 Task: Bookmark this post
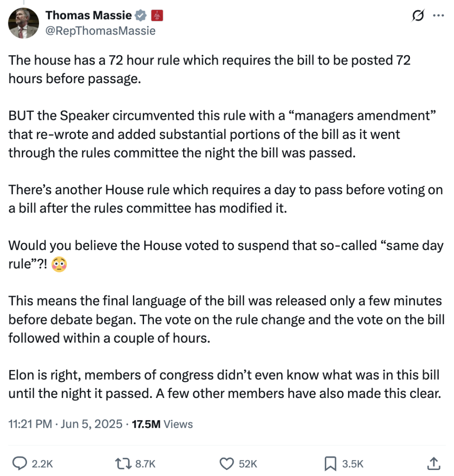(331, 463)
